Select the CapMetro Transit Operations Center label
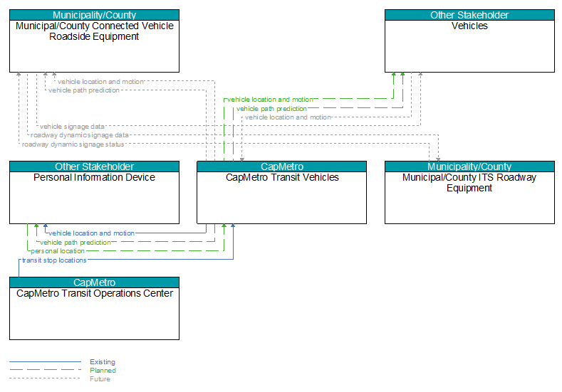562x392 pixels. pos(95,293)
